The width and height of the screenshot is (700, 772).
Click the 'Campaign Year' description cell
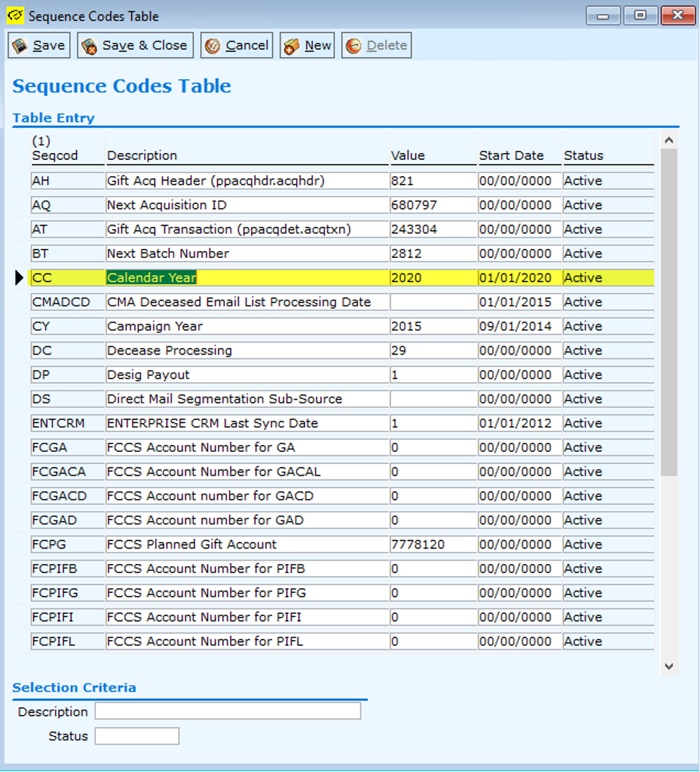247,326
